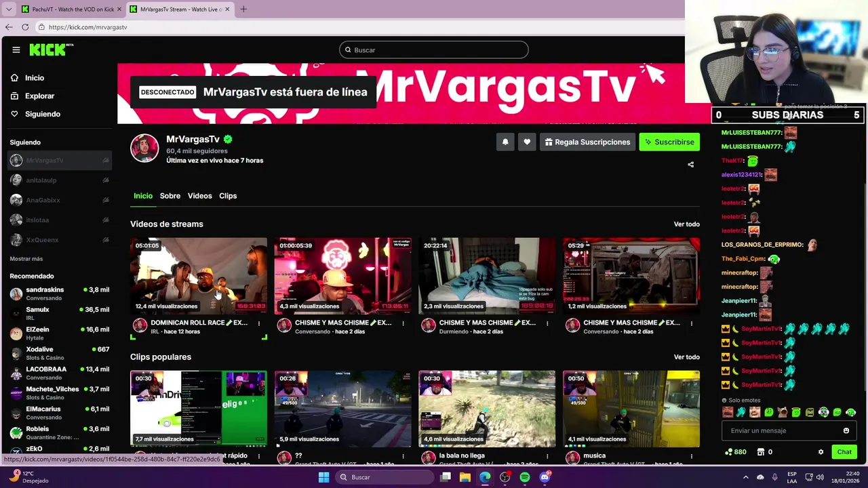Open ElZeein recommended channel
This screenshot has height=488, width=868.
click(60, 333)
